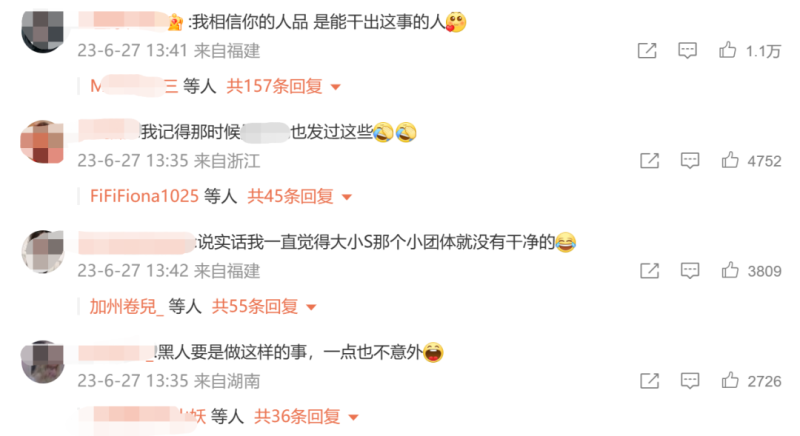Screen dimensions: 800x436
Task: Expand the 共157条回复 replies
Action: coord(283,86)
